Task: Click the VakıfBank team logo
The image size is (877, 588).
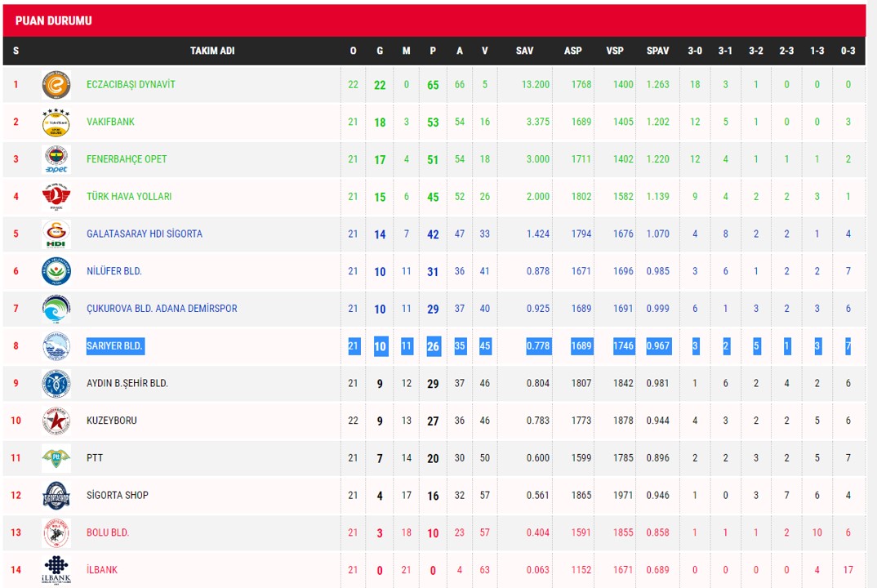Action: 56,122
